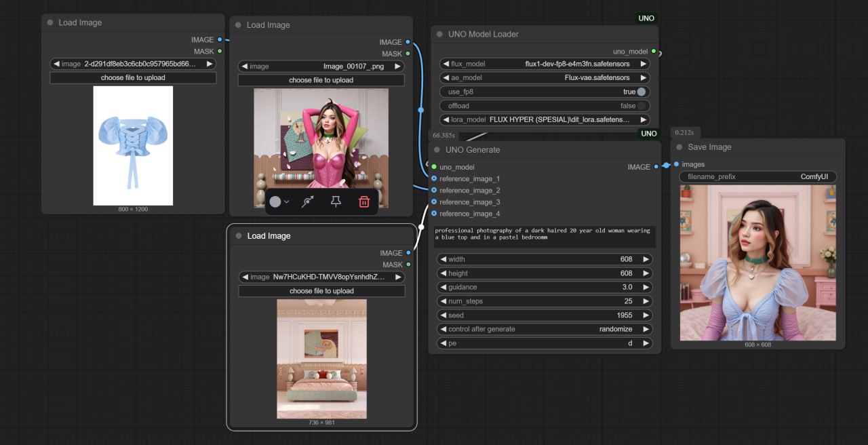Click the prompt text box in UNO Generate
This screenshot has width=868, height=445.
545,237
